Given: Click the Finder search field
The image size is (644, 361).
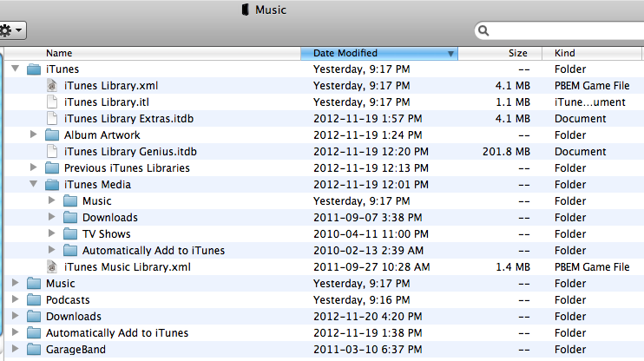Looking at the screenshot, I should (560, 30).
